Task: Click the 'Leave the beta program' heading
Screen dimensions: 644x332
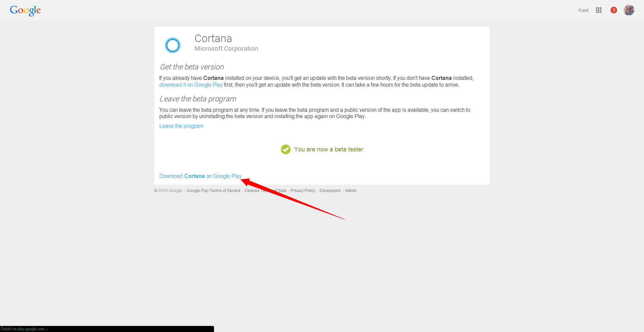Action: click(198, 99)
